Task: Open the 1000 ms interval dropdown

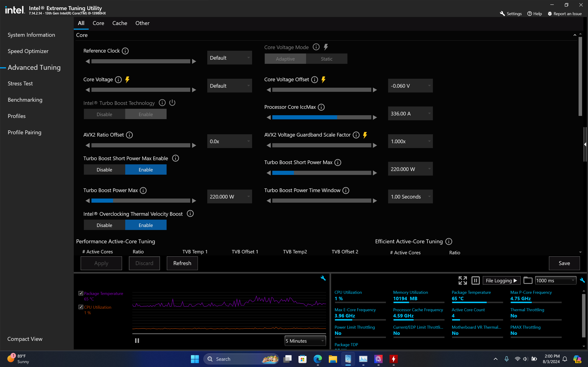Action: (x=555, y=281)
